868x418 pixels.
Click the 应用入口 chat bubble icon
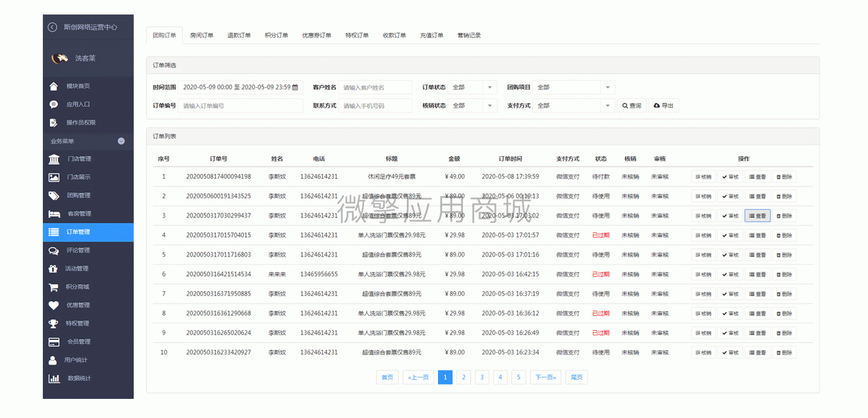[54, 104]
